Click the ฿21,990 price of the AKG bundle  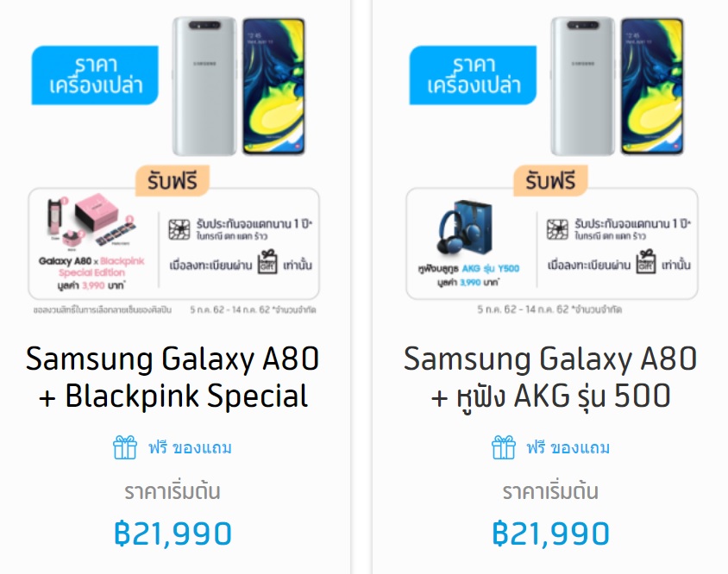550,533
